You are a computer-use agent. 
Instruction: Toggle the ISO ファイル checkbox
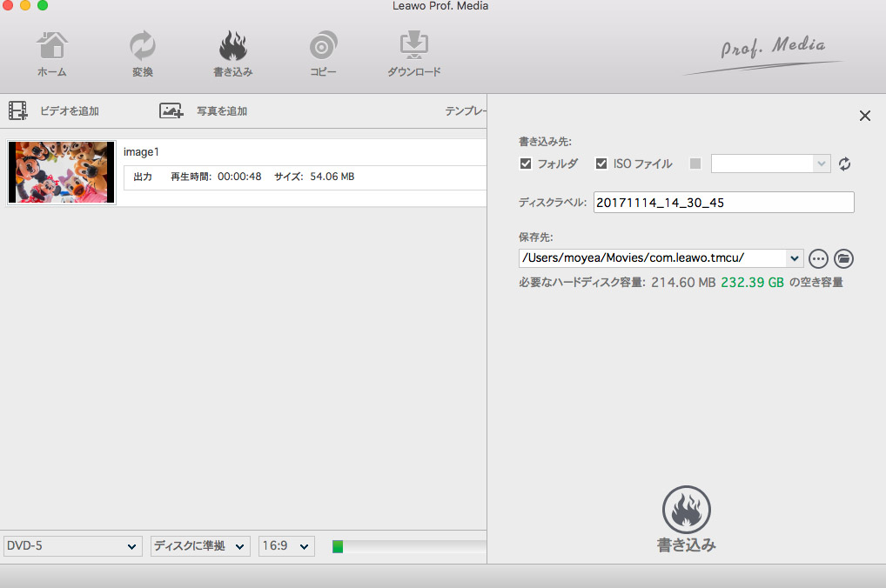601,164
